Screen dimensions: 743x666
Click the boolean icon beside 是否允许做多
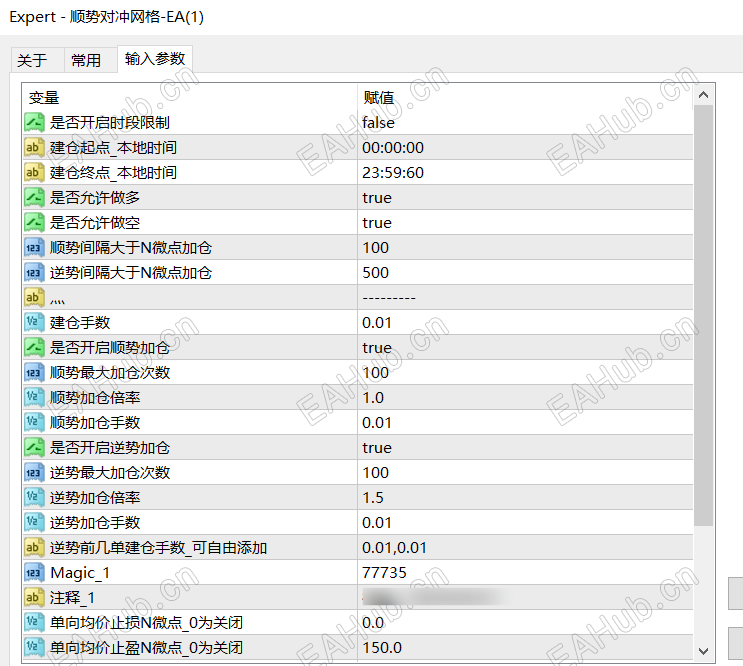(34, 198)
